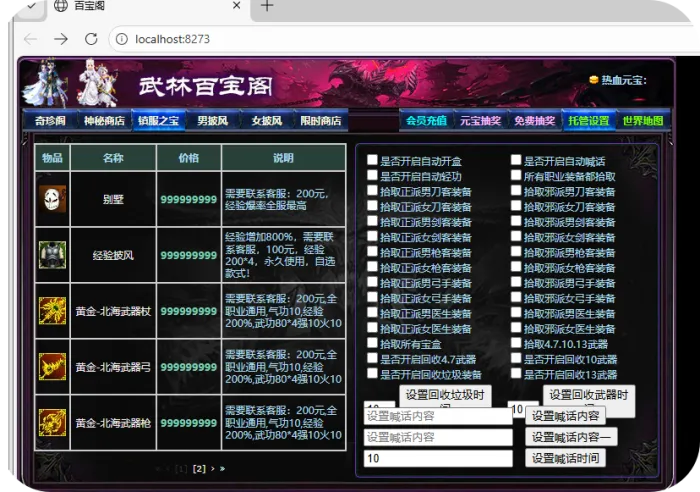The width and height of the screenshot is (700, 492).
Task: Click the browser forward arrow
Action: coord(61,39)
